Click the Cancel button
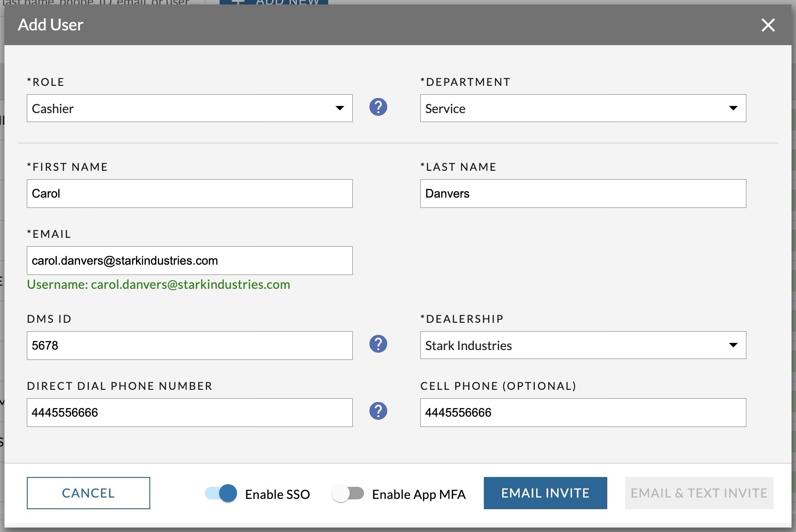 (x=88, y=493)
